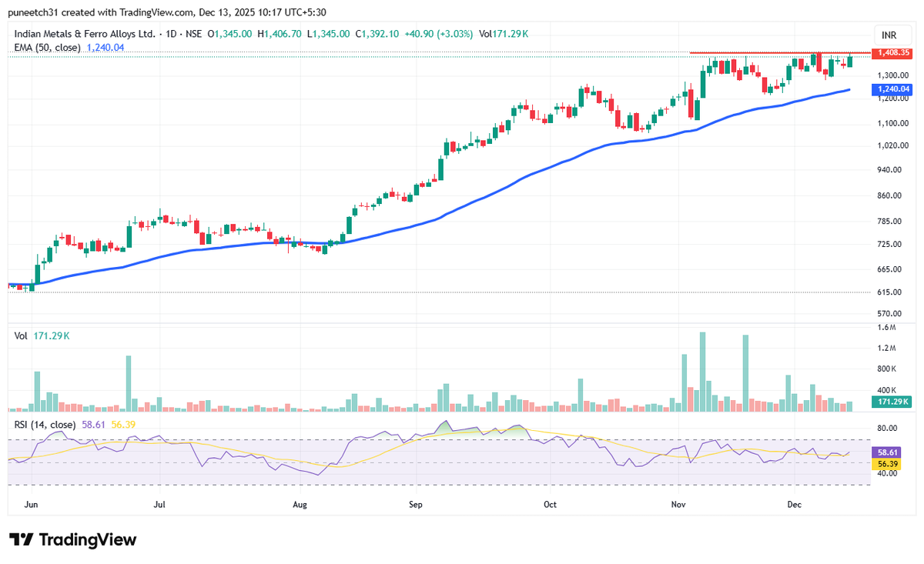Click the RSI average 56.39 in legend
Viewport: 924px width, 564px height.
(123, 425)
